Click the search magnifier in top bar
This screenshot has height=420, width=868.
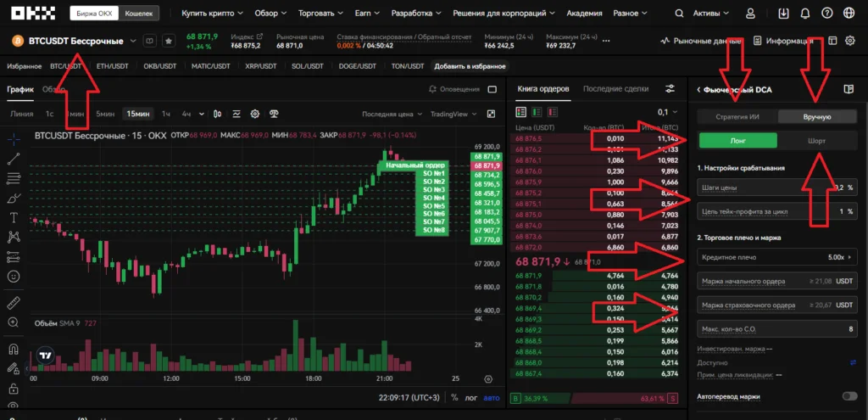pyautogui.click(x=680, y=13)
